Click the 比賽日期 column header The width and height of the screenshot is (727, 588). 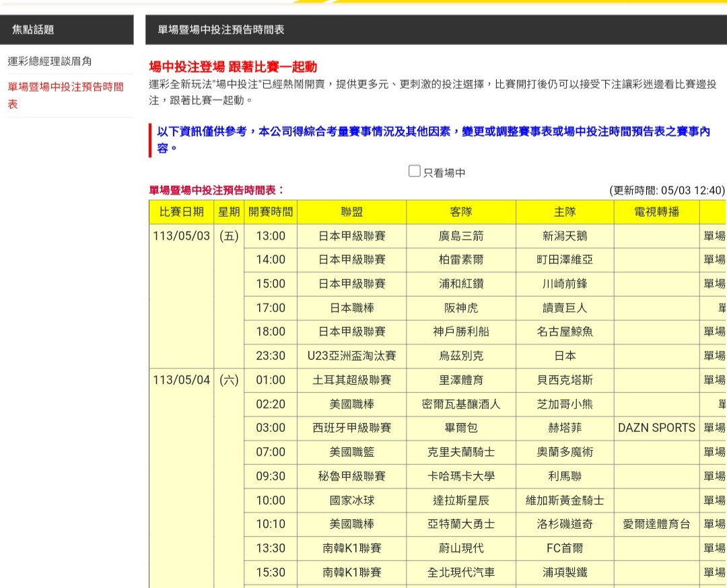click(181, 212)
